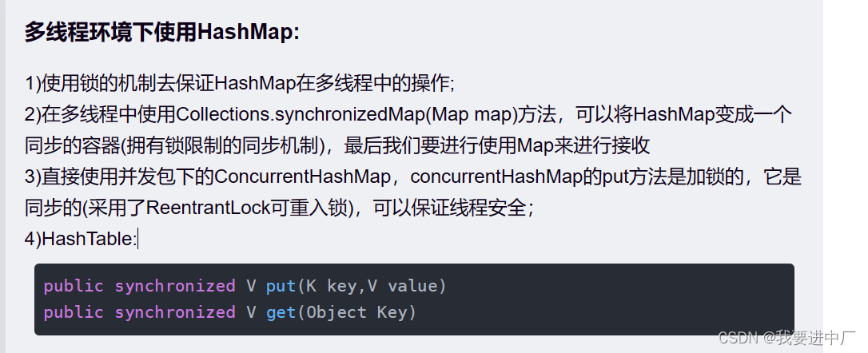Place cursor on get method name in code
The width and height of the screenshot is (868, 353).
(x=281, y=312)
